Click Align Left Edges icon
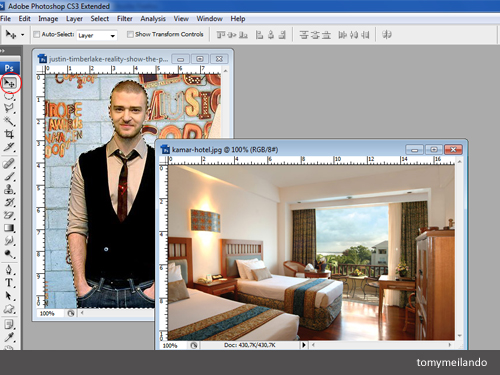This screenshot has height=375, width=500. 259,34
